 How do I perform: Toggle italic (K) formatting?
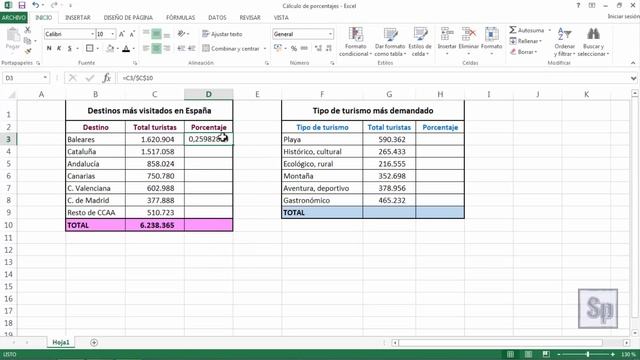point(59,49)
